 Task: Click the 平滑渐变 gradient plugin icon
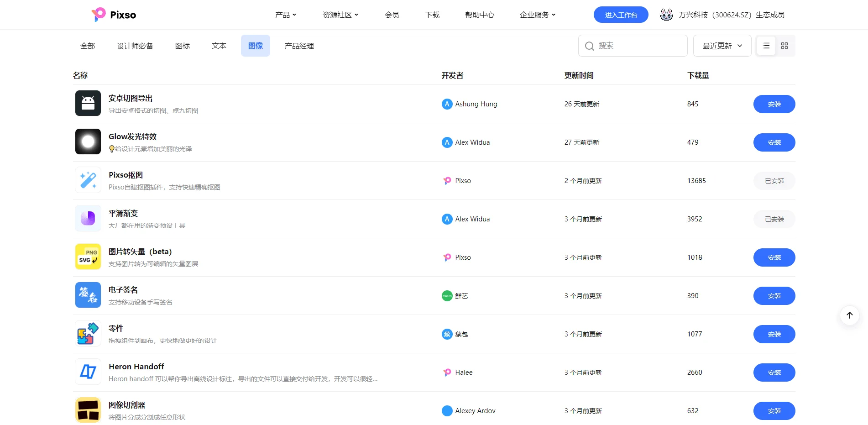click(x=88, y=218)
